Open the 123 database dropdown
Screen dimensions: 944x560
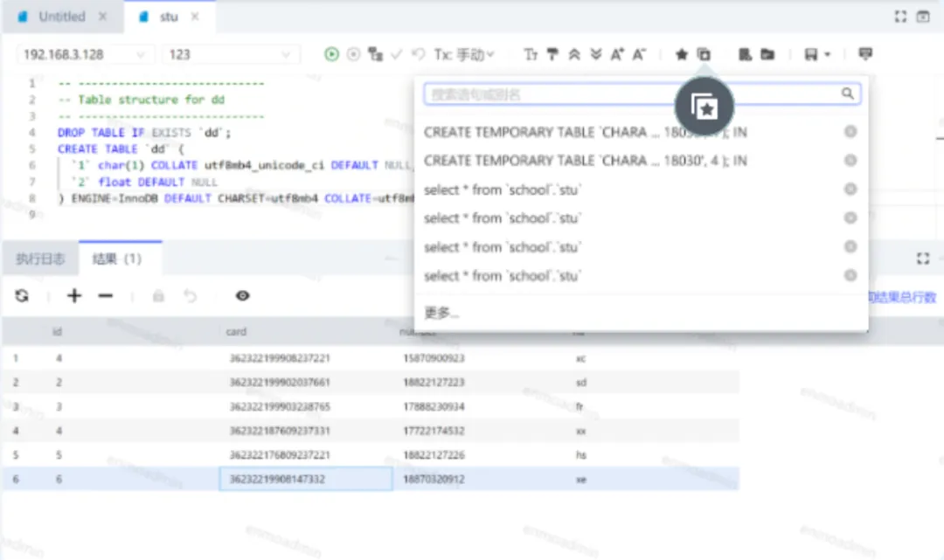(x=230, y=55)
